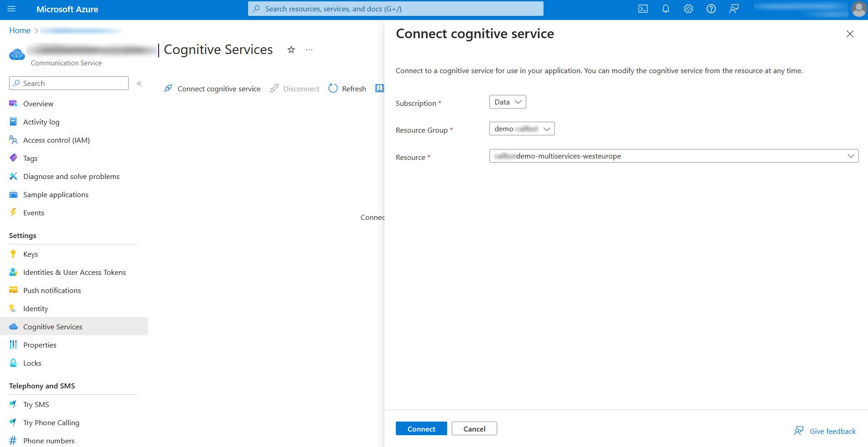
Task: Click the Phone numbers hash icon
Action: [13, 441]
